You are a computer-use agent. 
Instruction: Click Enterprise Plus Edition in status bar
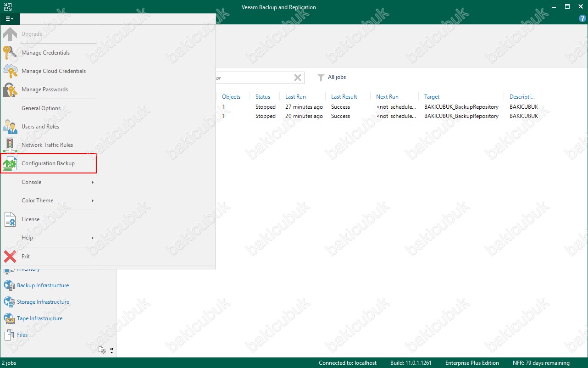pos(472,363)
